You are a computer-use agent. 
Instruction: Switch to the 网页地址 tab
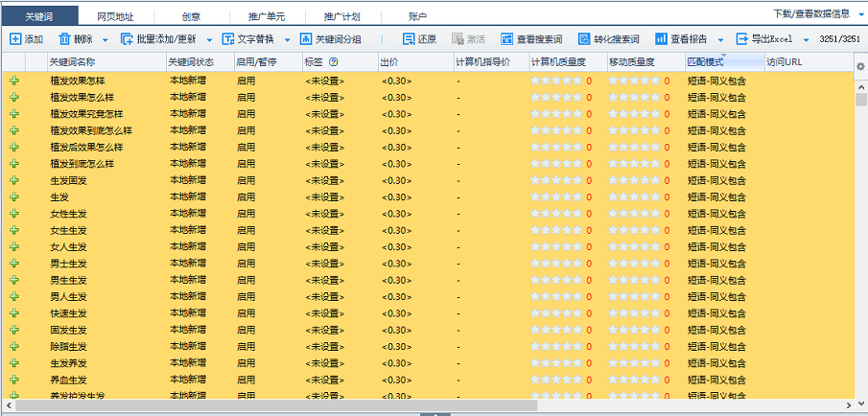pyautogui.click(x=116, y=16)
